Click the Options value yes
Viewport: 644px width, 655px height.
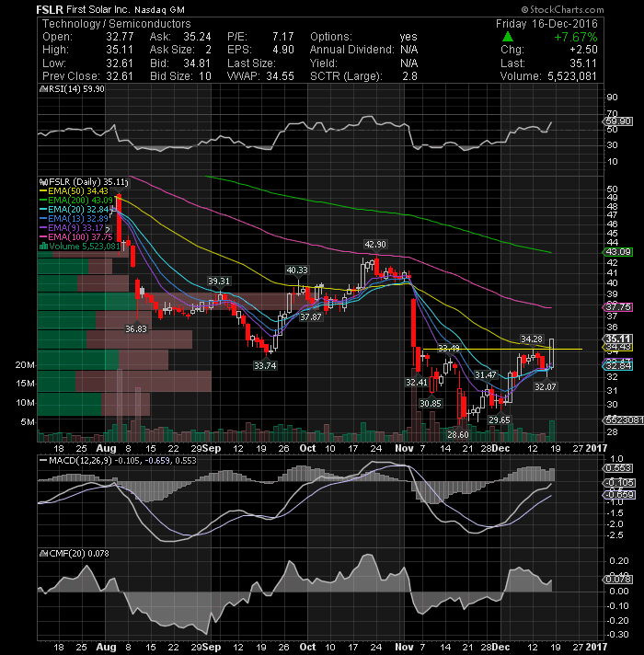click(x=408, y=37)
